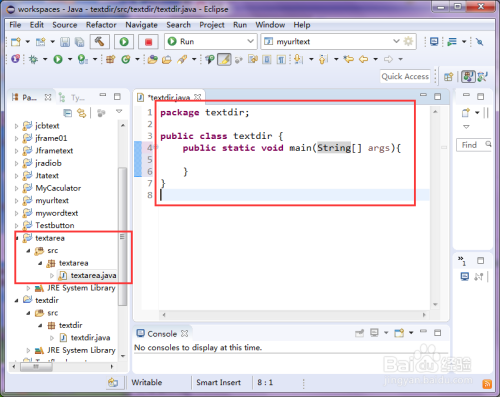Click the Search flashlight icon
This screenshot has width=500, height=397.
182,59
